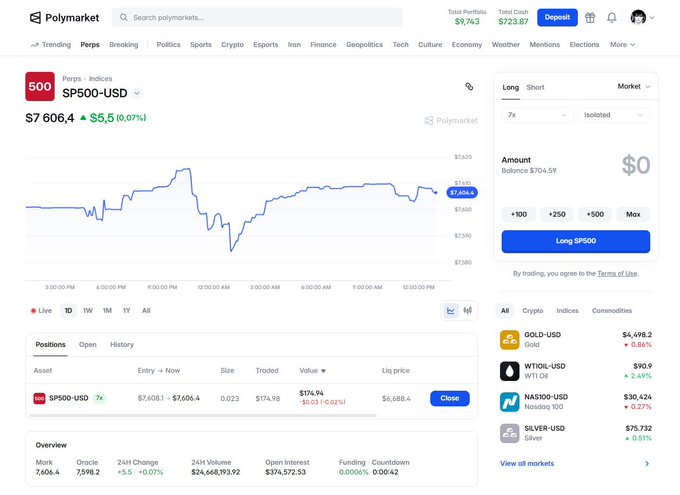Toggle Live chart mode

point(41,311)
